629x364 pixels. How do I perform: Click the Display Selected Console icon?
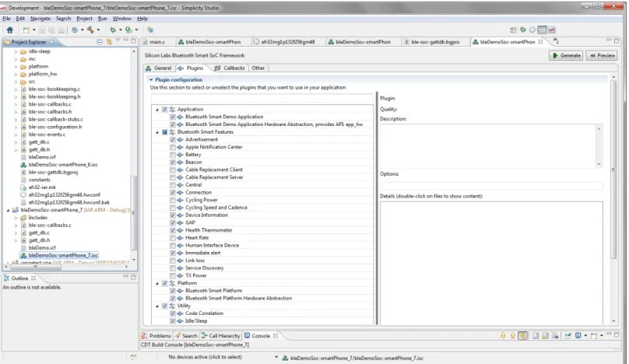tap(578, 335)
